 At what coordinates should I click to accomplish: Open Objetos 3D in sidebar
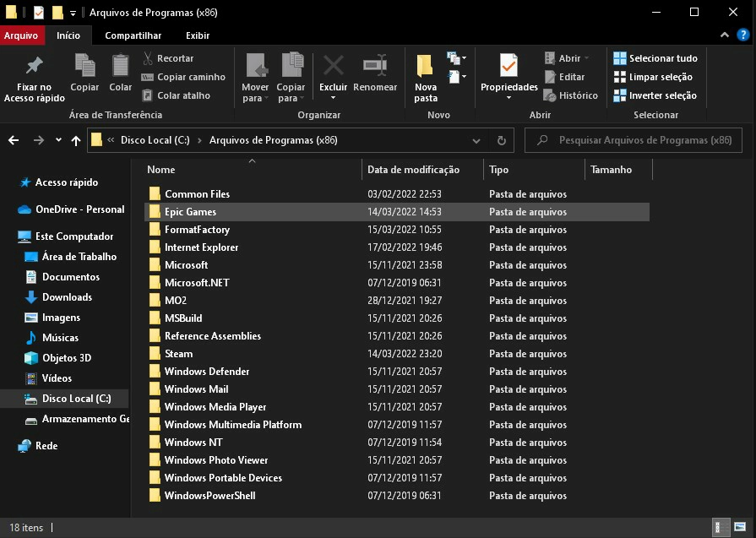pos(58,358)
